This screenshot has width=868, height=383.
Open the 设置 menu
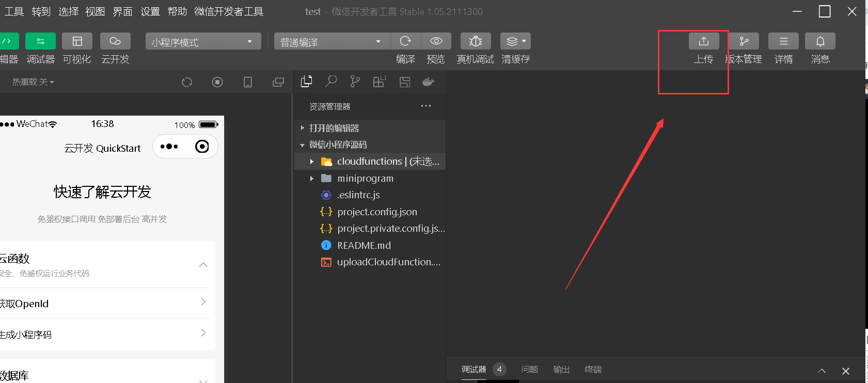pyautogui.click(x=150, y=11)
